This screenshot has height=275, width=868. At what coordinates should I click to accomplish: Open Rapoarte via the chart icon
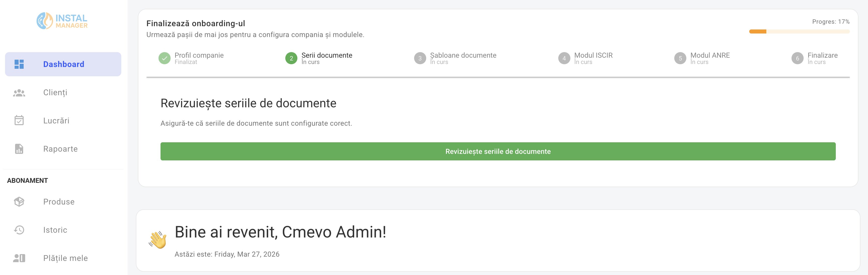pyautogui.click(x=19, y=149)
